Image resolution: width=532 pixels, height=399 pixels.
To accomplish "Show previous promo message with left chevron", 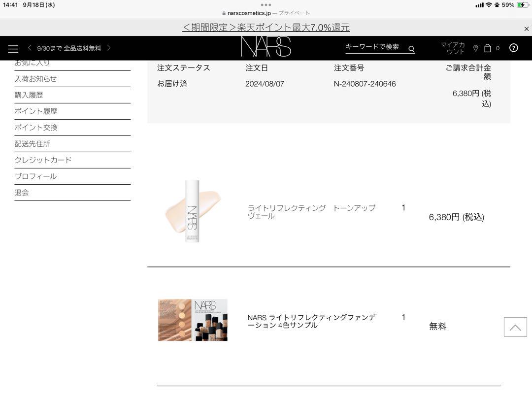I will [30, 48].
